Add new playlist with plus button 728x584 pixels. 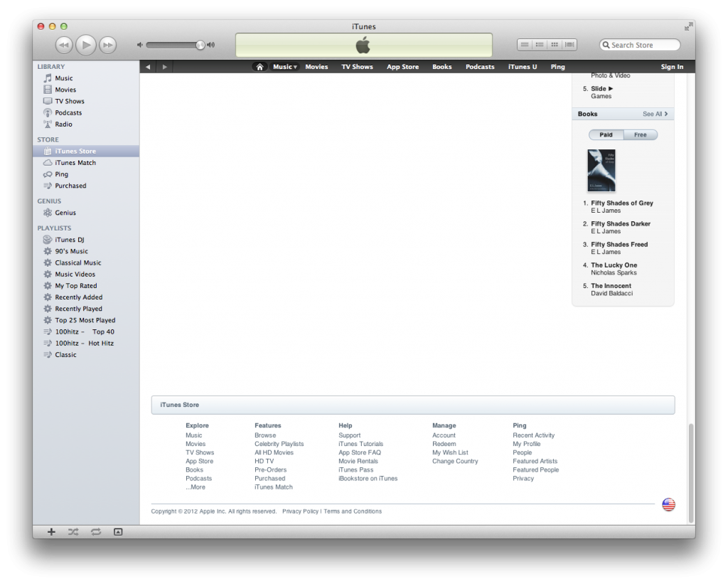(51, 532)
